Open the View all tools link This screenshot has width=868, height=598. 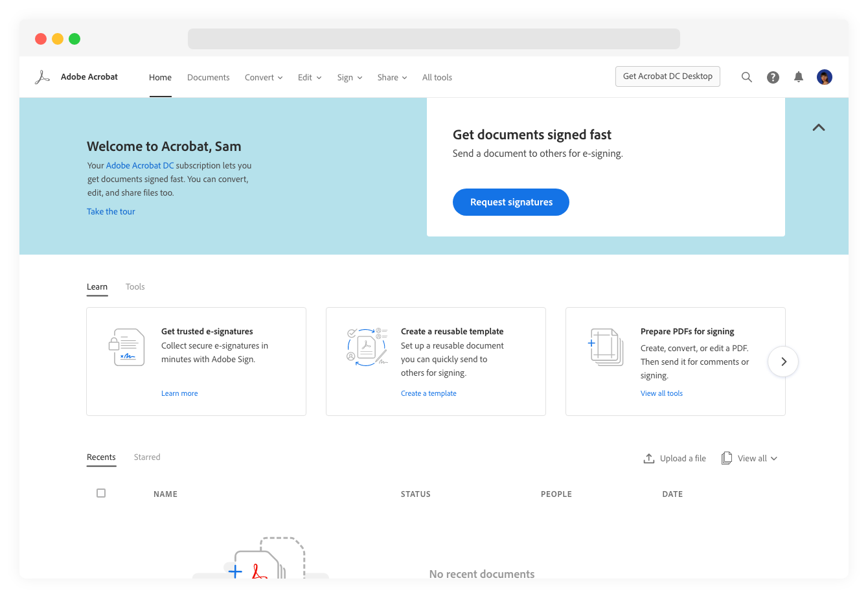661,393
